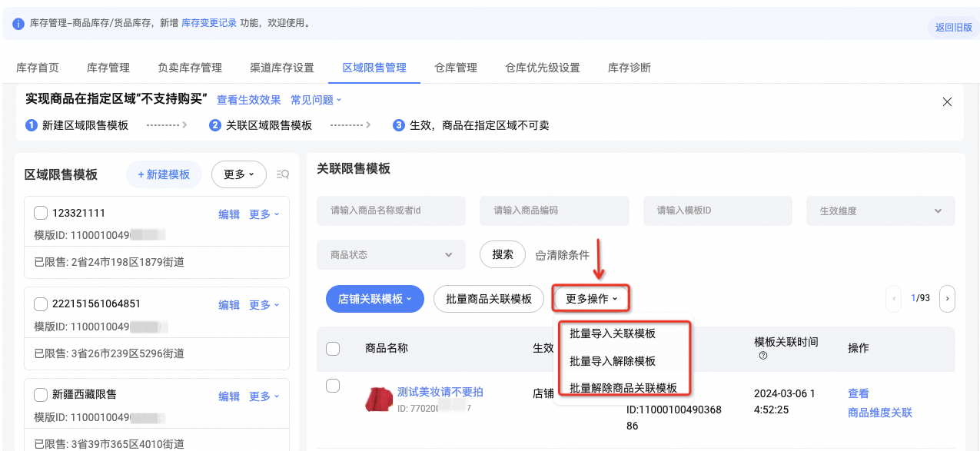The image size is (980, 451).
Task: Go to previous page arrow in pagination
Action: (893, 298)
